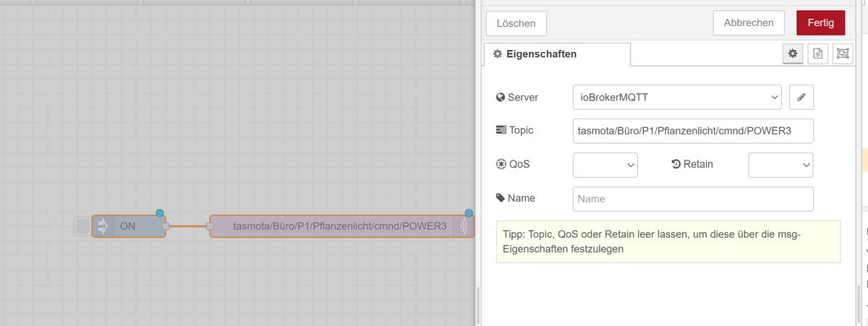Select the Eigenschaften tab
This screenshot has width=868, height=326.
(x=557, y=54)
